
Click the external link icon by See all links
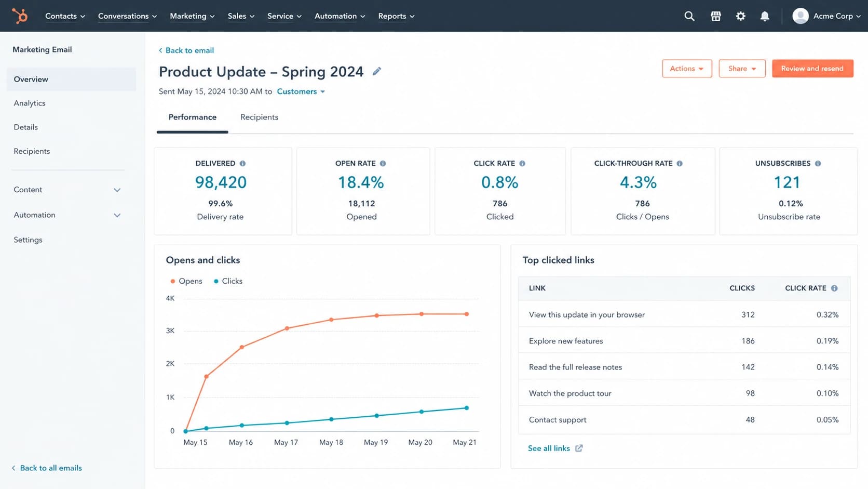pyautogui.click(x=579, y=448)
